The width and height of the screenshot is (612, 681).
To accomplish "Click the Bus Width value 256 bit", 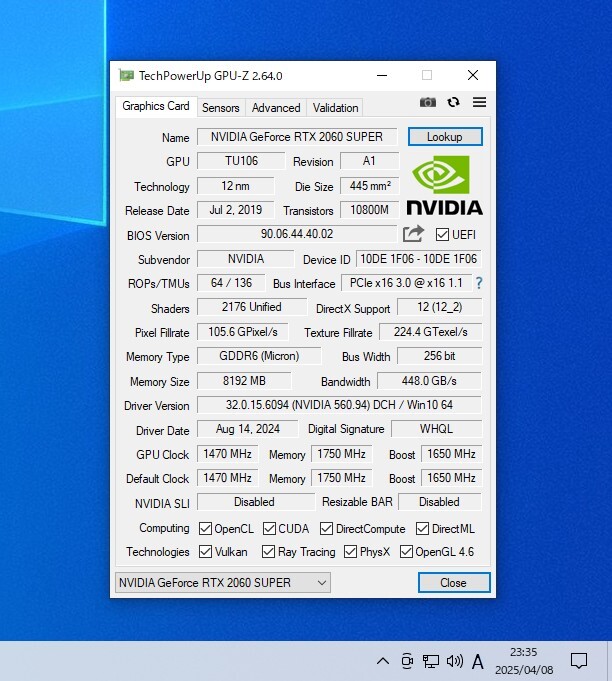I will click(440, 356).
